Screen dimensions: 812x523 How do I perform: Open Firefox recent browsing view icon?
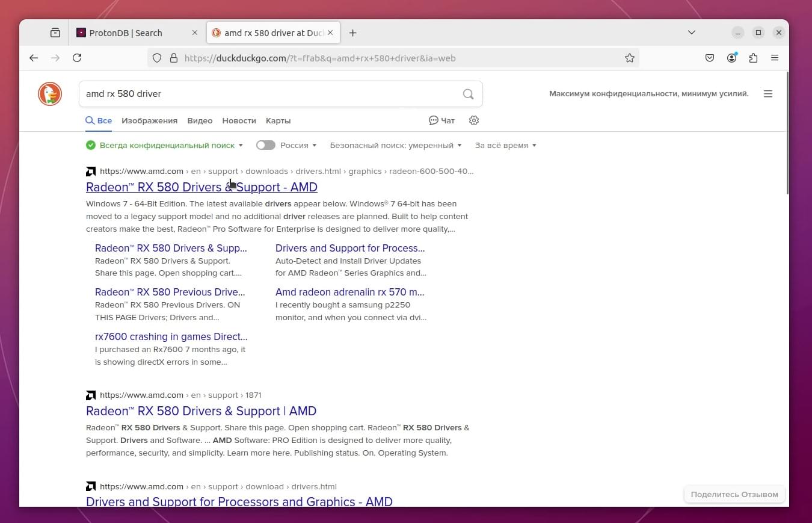55,33
